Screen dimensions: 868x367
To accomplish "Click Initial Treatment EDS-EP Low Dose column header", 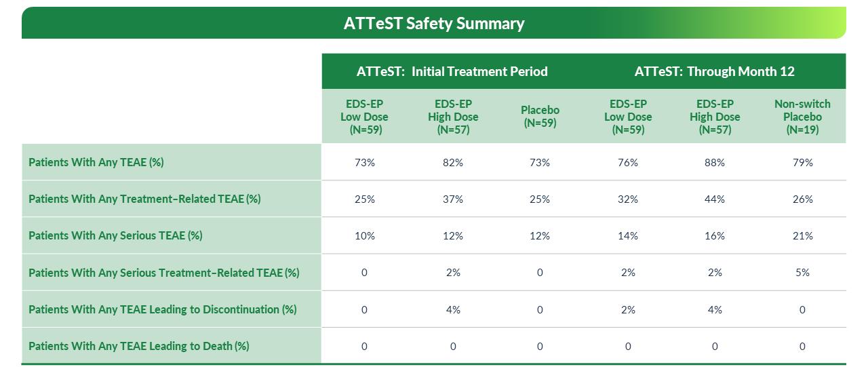I will [364, 117].
